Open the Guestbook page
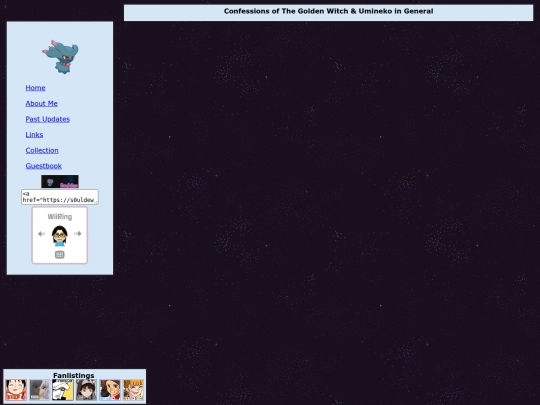 [x=44, y=166]
